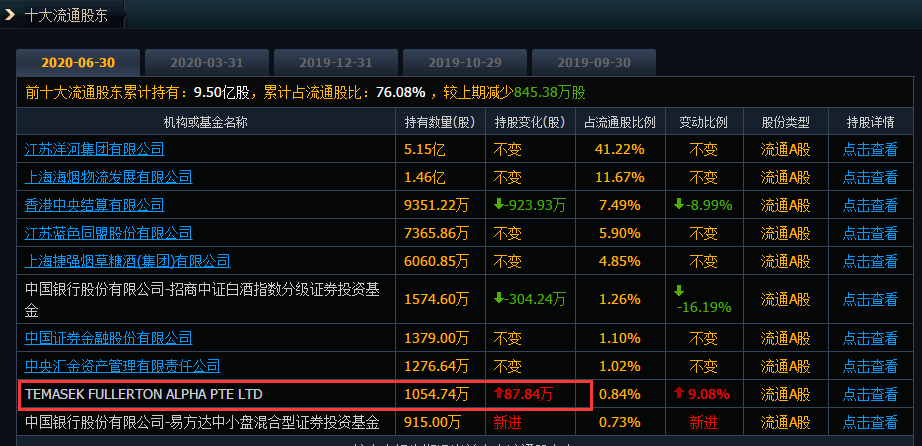This screenshot has width=922, height=446.
Task: Open 上海捷强烟草糖酒(集团)有限公司 link
Action: 128,261
